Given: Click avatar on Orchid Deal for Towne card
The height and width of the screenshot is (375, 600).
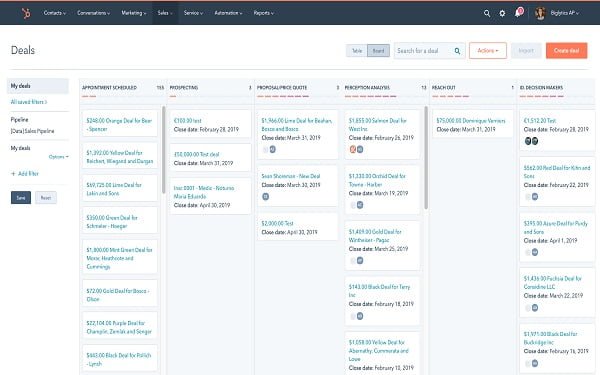Looking at the screenshot, I should [x=360, y=205].
